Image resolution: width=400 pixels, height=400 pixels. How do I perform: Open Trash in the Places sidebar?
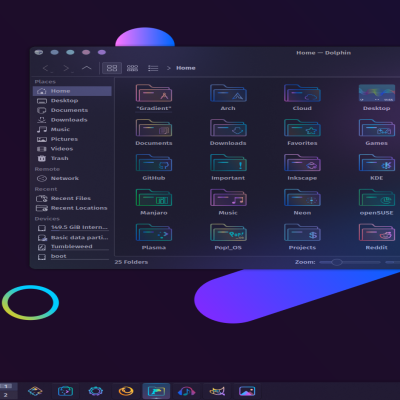[x=72, y=158]
